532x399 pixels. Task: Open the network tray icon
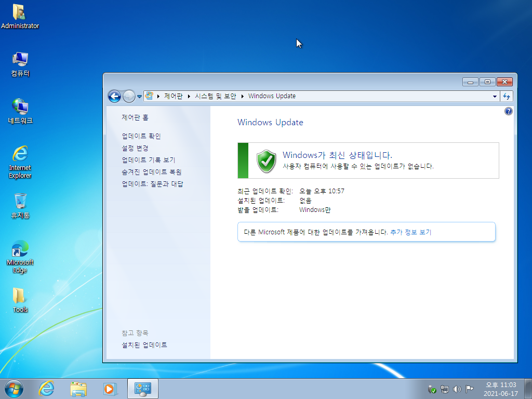point(445,389)
